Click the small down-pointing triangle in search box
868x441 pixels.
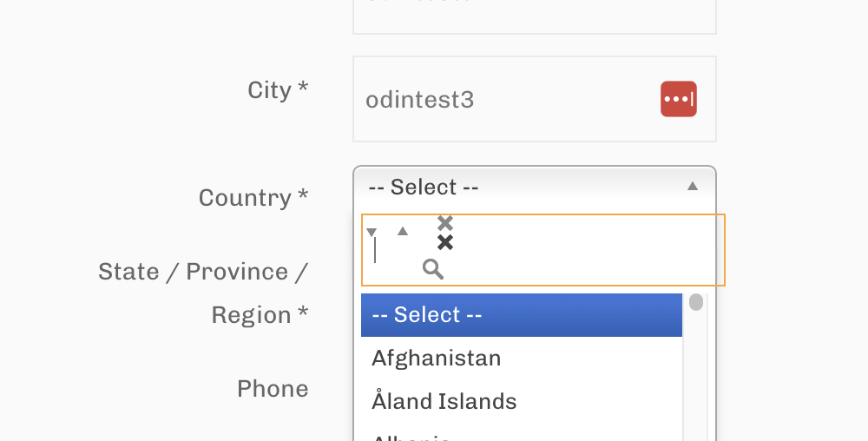click(x=372, y=232)
